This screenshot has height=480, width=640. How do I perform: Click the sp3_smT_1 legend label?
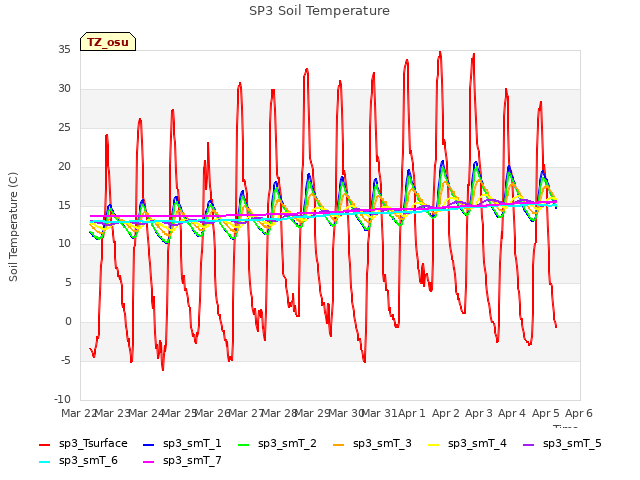(x=192, y=443)
